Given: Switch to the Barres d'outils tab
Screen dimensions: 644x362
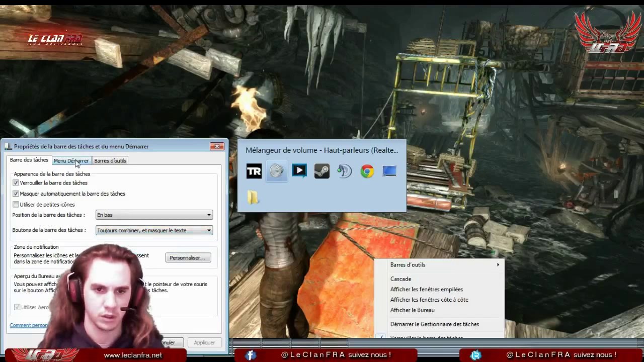Looking at the screenshot, I should click(110, 161).
